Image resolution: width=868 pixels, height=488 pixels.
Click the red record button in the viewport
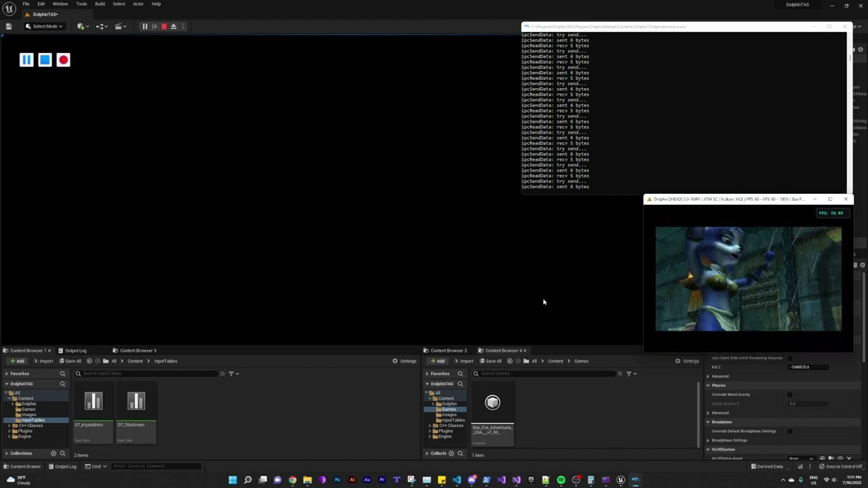(63, 60)
